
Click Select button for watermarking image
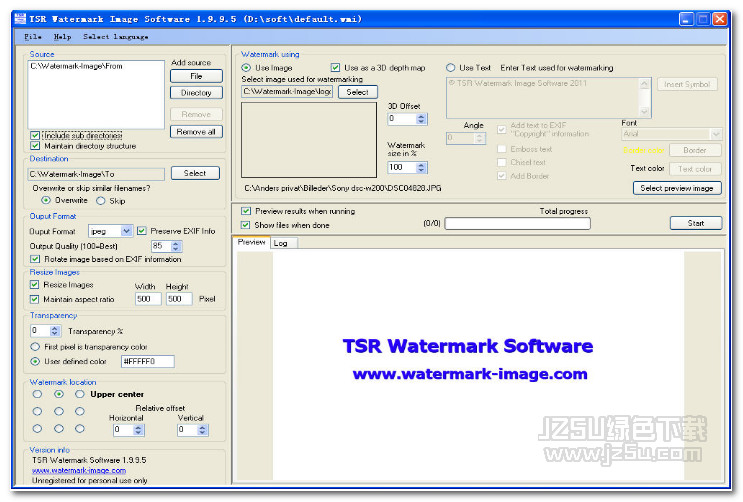[357, 92]
